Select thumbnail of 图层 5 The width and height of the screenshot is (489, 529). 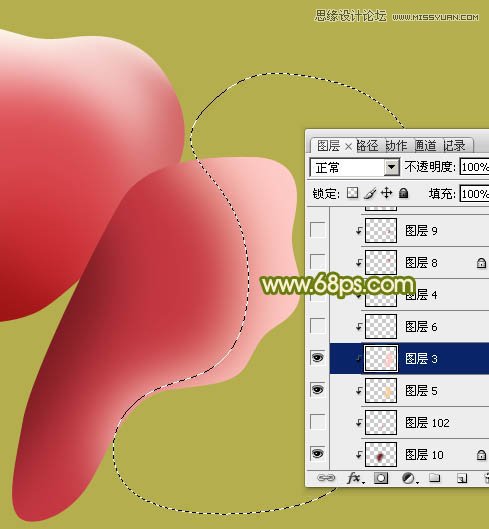click(381, 390)
